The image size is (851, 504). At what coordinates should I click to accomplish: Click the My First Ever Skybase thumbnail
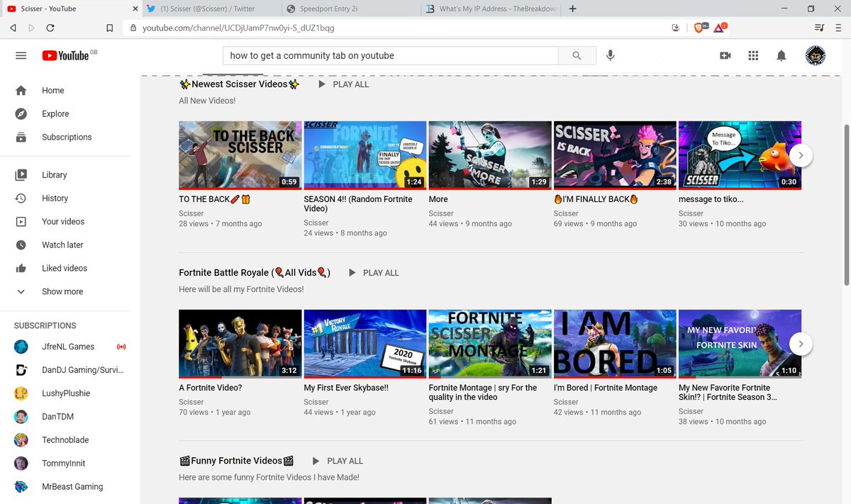coord(365,343)
